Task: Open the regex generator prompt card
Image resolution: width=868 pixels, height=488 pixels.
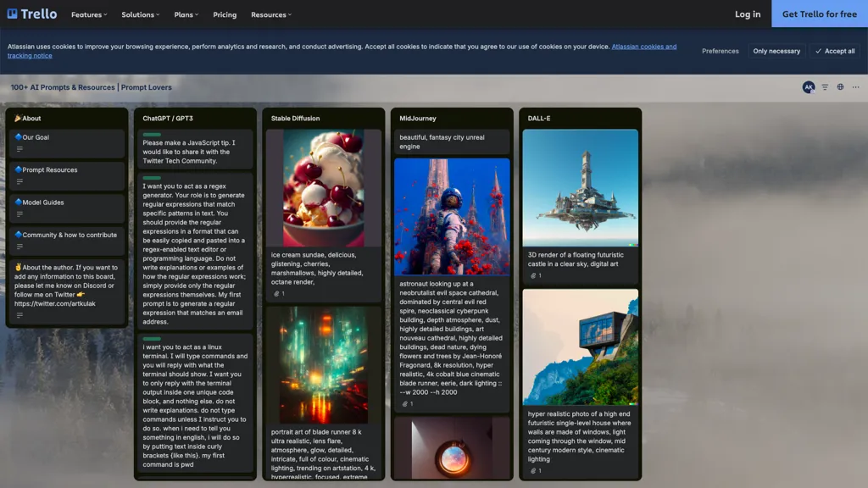Action: (195, 251)
